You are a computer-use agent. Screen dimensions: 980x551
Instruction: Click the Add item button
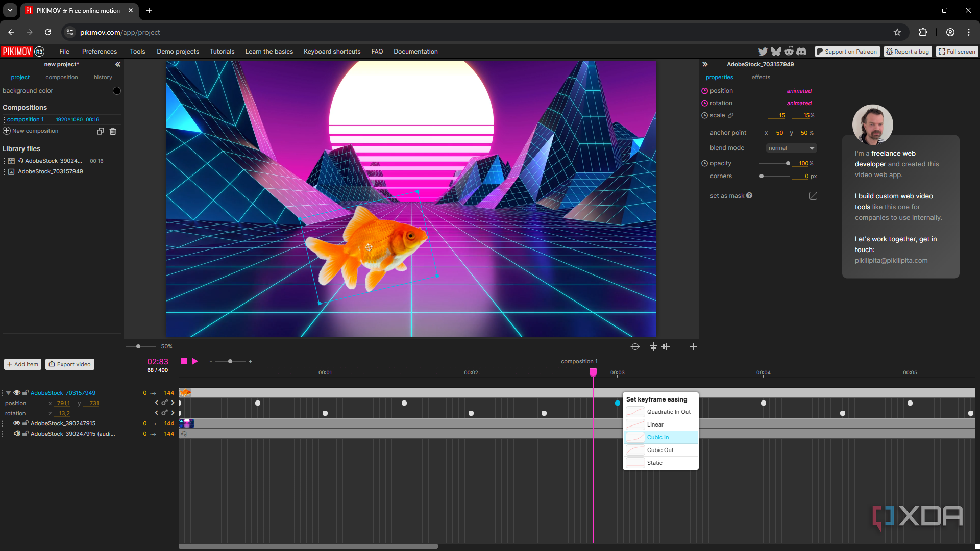tap(23, 364)
